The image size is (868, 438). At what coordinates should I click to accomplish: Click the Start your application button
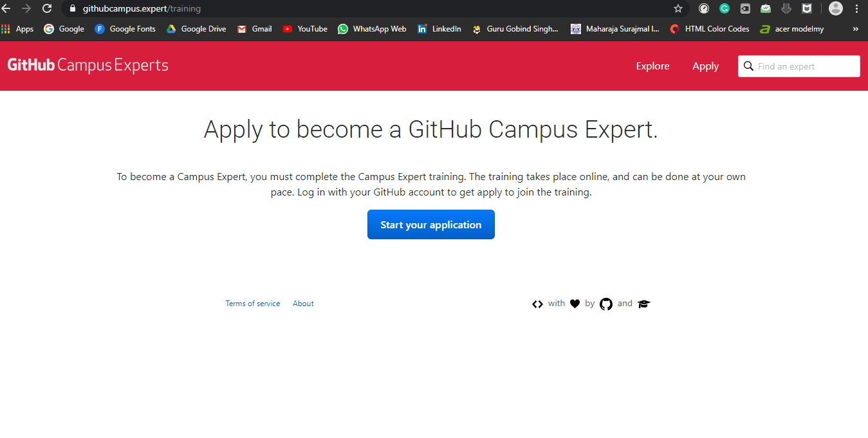tap(431, 224)
